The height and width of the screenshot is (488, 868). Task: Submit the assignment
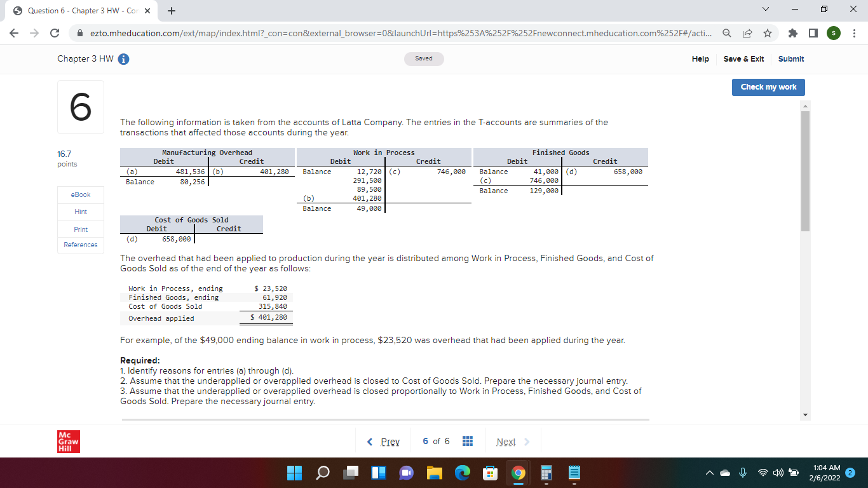791,58
